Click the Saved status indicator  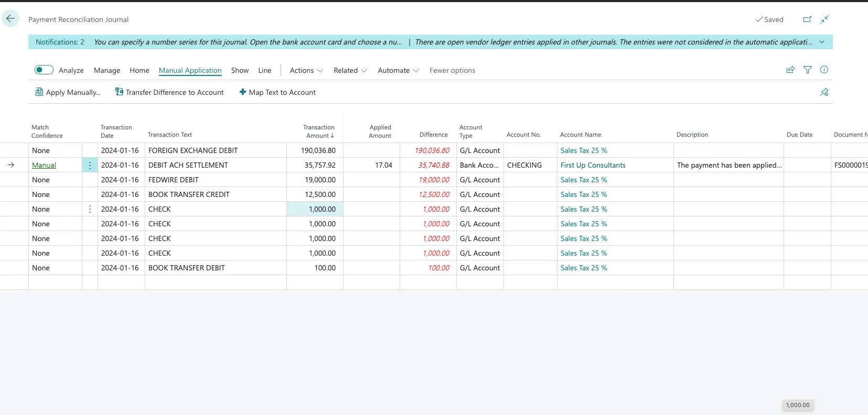pyautogui.click(x=769, y=19)
